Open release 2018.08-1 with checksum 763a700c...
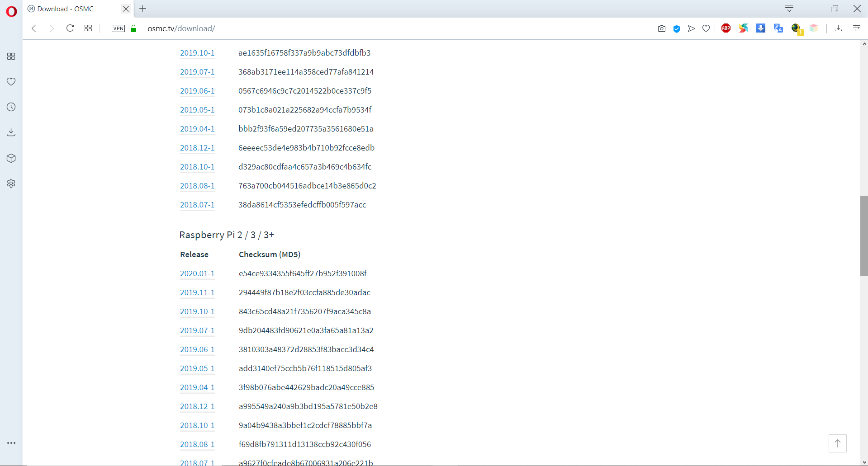 tap(197, 186)
